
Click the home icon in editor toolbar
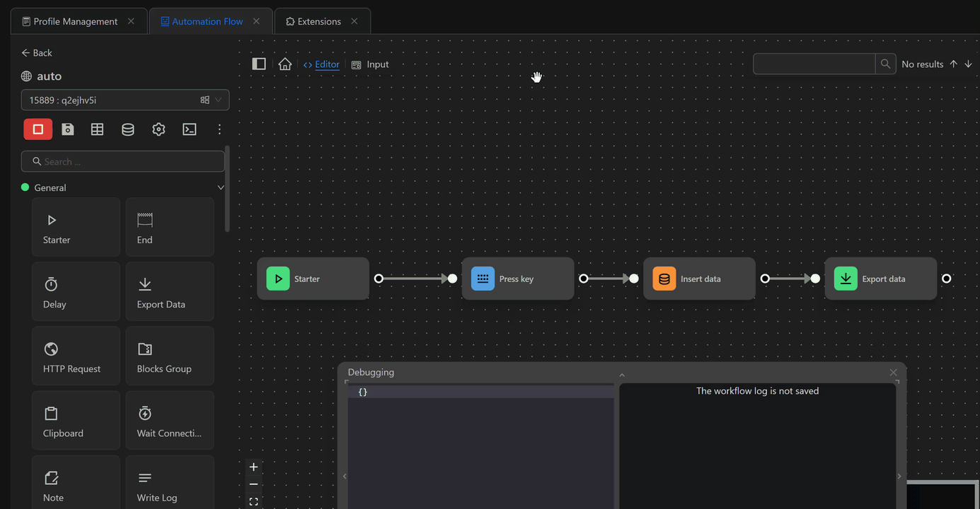click(285, 64)
